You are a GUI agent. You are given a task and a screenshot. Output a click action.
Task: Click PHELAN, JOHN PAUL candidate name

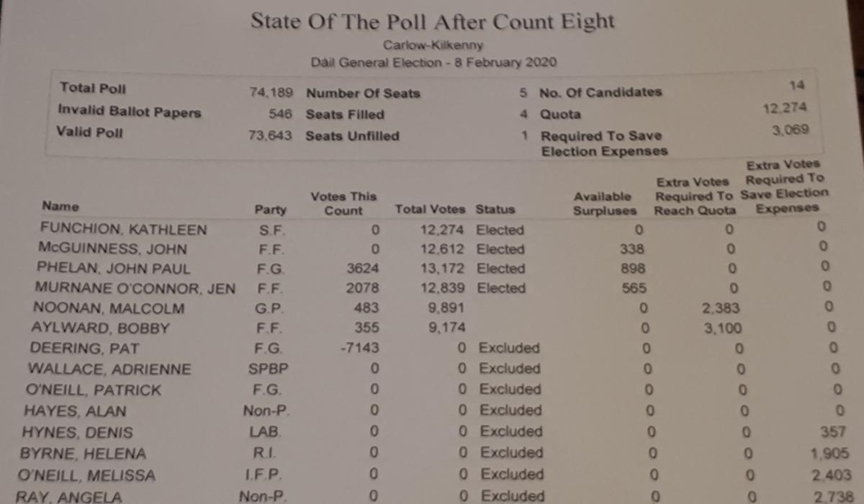click(x=114, y=269)
